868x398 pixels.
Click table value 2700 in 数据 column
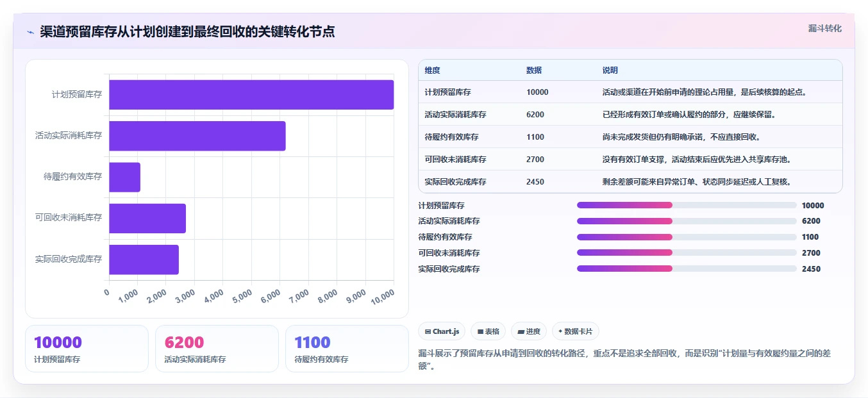point(535,160)
